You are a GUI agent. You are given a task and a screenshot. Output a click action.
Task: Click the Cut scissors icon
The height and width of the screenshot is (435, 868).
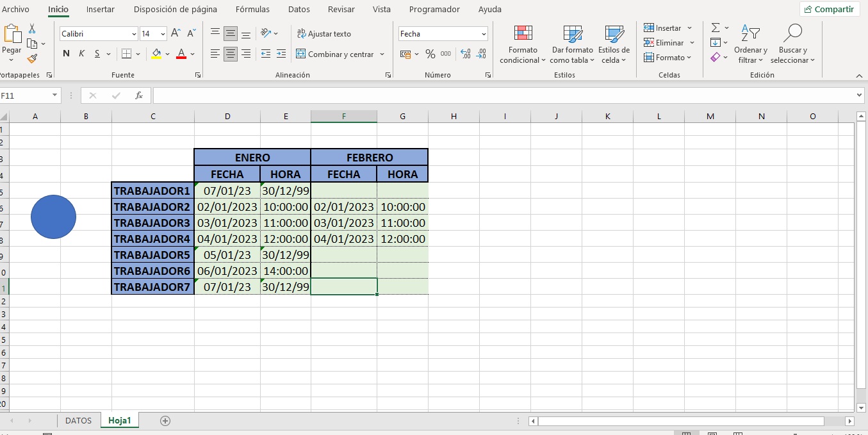coord(32,29)
